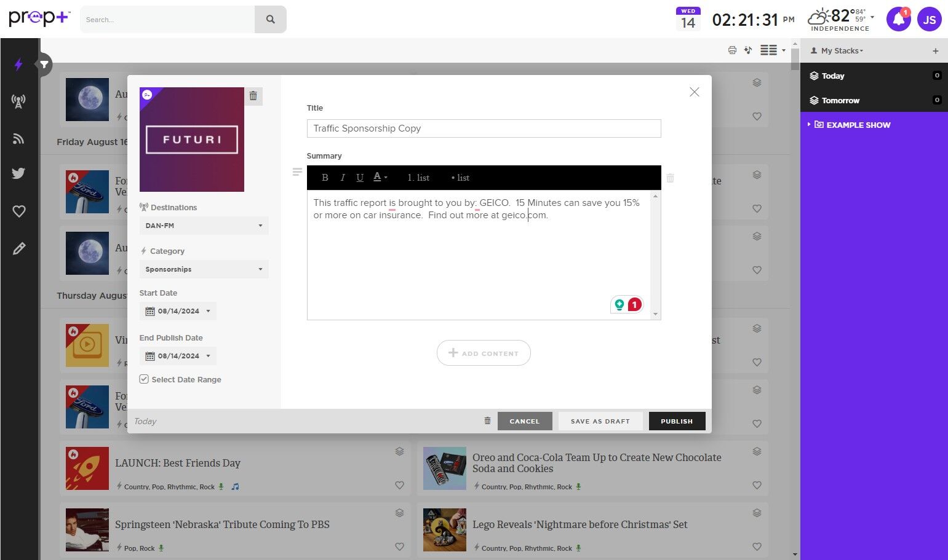
Task: Open notifications bell icon
Action: pyautogui.click(x=898, y=19)
